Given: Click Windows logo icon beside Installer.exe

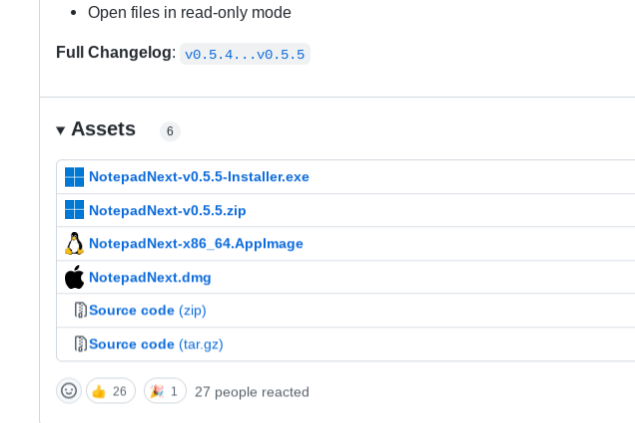Looking at the screenshot, I should pyautogui.click(x=75, y=177).
